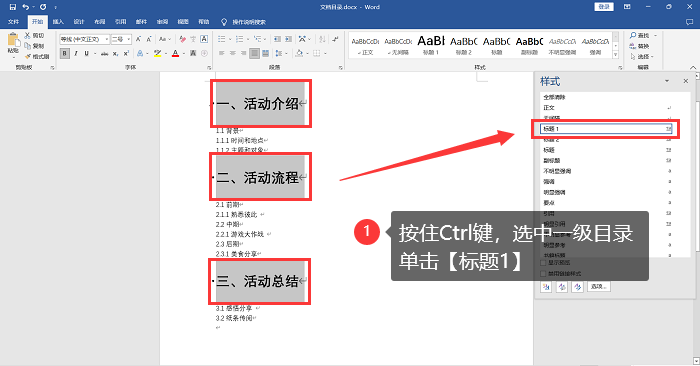Select the 标题 2 style in ribbon gallery
The width and height of the screenshot is (700, 366).
[x=463, y=45]
